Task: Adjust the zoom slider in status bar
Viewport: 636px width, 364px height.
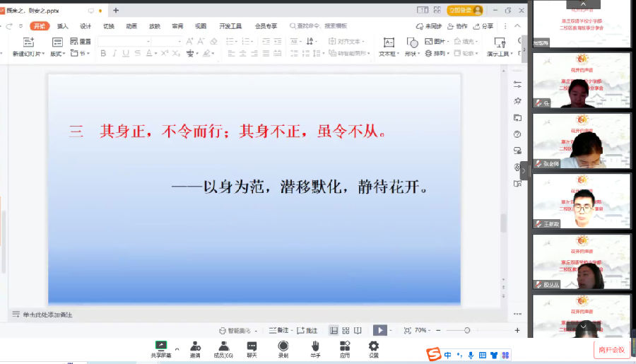Action: 467,330
